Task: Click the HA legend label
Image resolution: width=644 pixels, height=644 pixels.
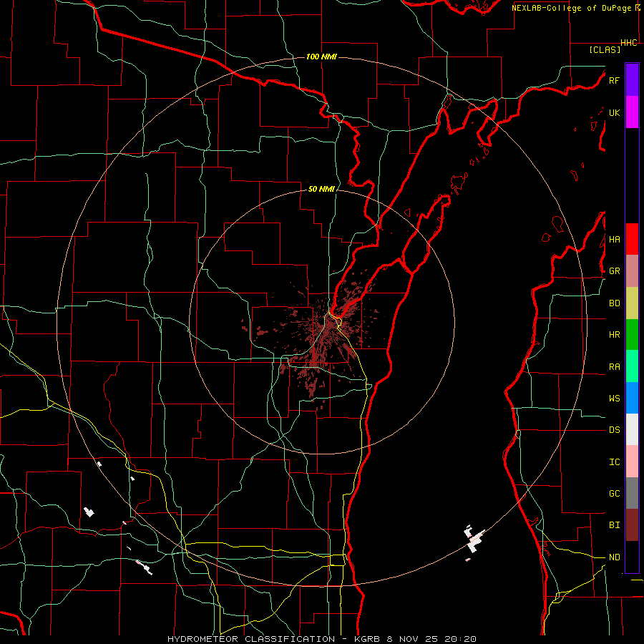Action: [614, 240]
